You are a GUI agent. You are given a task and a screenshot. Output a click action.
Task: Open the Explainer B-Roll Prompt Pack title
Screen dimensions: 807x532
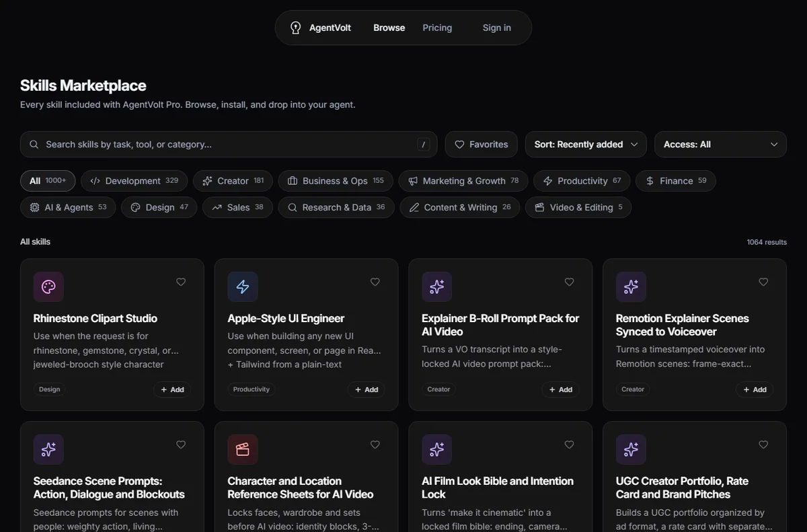(x=500, y=325)
